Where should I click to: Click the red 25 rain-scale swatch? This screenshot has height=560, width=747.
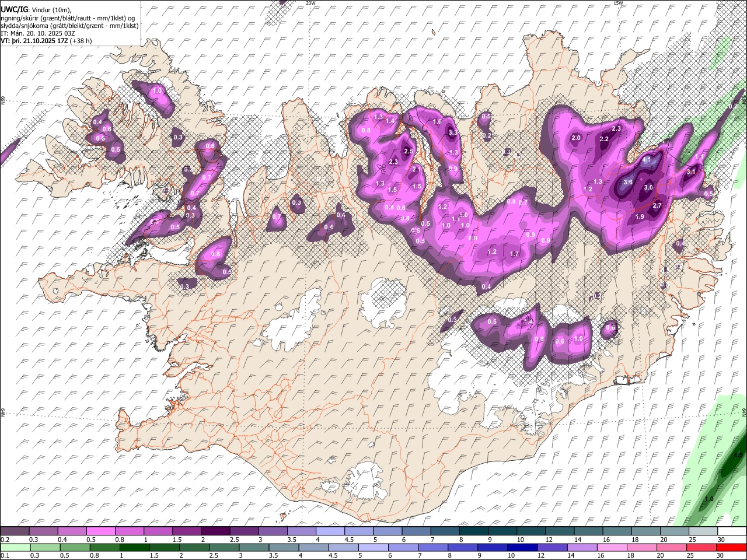pos(702,547)
